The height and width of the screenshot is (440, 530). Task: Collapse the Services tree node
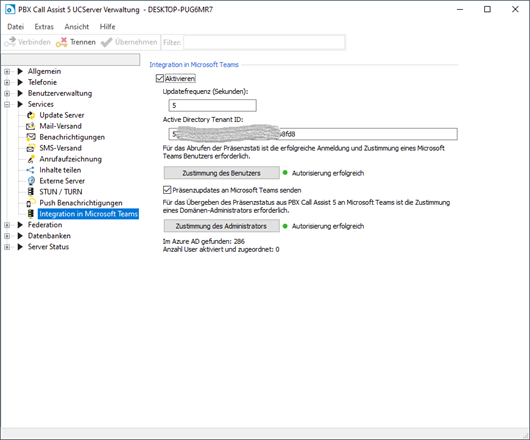pyautogui.click(x=7, y=104)
